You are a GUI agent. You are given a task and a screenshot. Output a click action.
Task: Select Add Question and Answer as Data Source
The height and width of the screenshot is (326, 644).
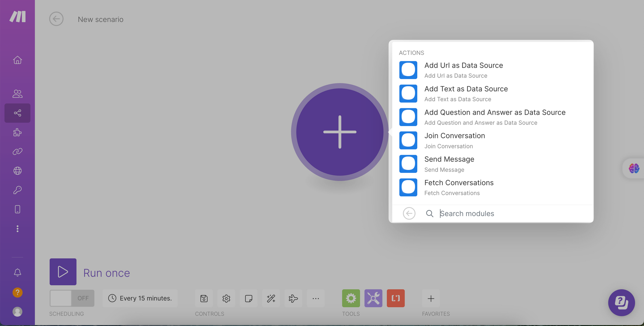493,117
